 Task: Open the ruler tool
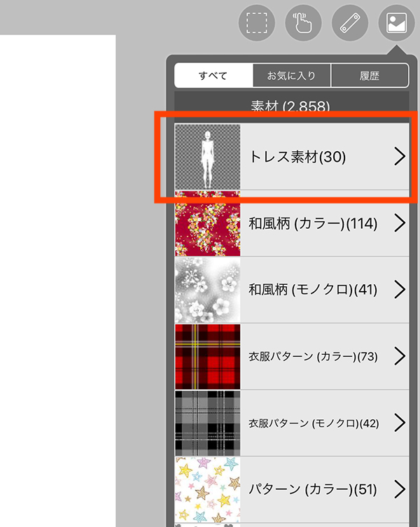click(350, 23)
